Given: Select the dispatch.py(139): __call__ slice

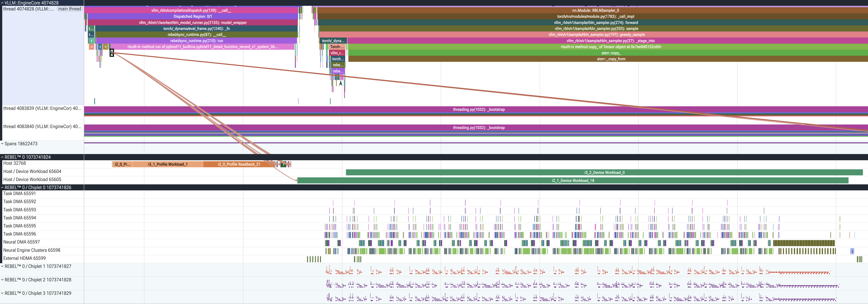Looking at the screenshot, I should pos(191,10).
